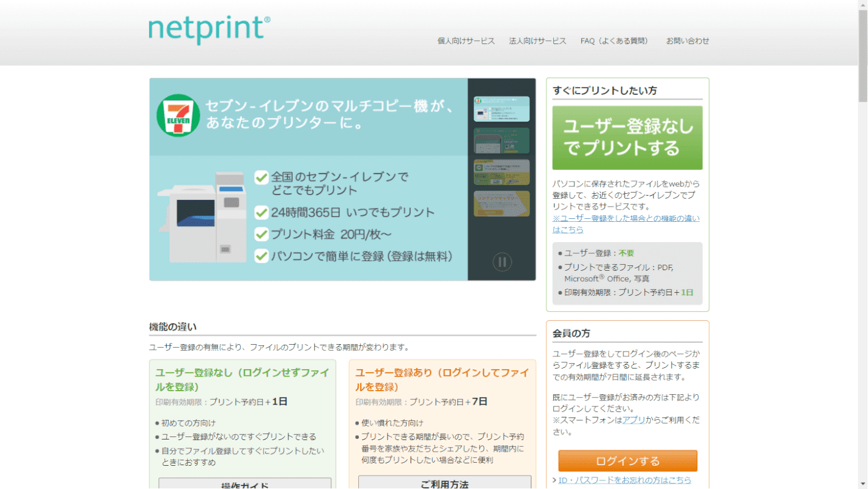Click text 24時間365日 いつでもプリント

coord(353,213)
